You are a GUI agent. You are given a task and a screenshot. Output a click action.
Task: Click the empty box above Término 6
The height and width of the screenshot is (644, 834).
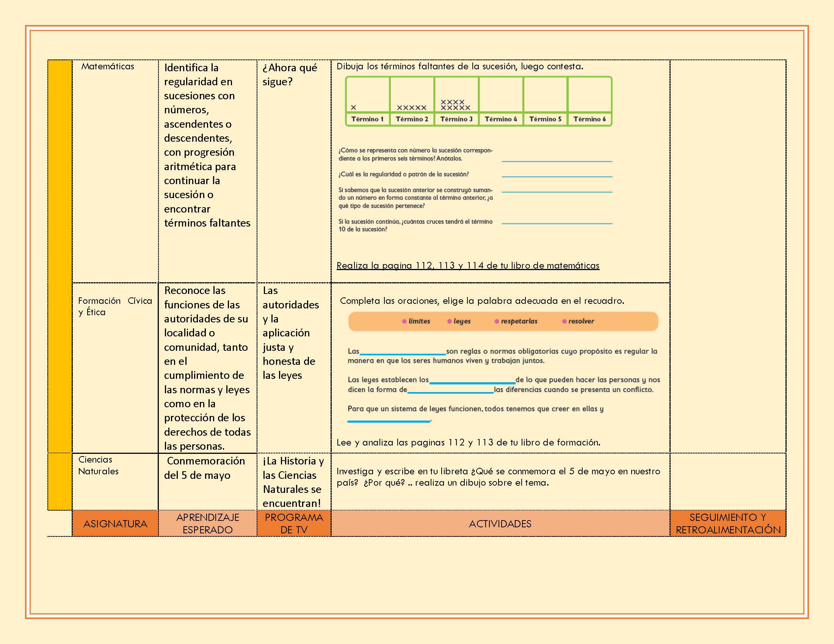pos(589,95)
